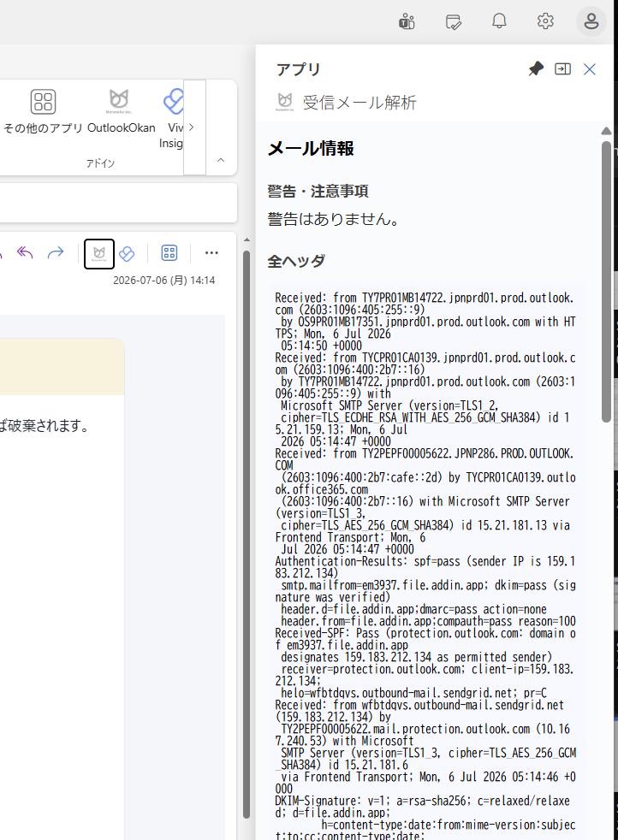Open more actions ellipsis menu
This screenshot has height=840, width=618.
[211, 253]
